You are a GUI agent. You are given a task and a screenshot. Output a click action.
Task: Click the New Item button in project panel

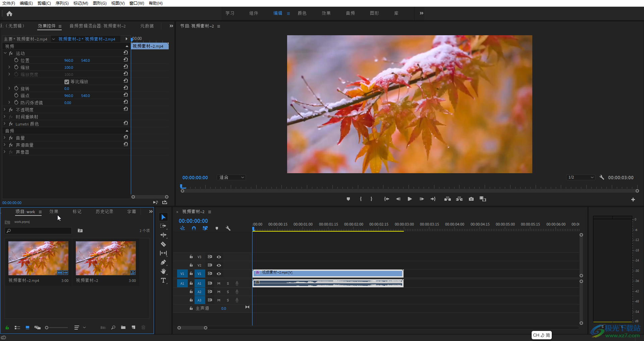[133, 327]
